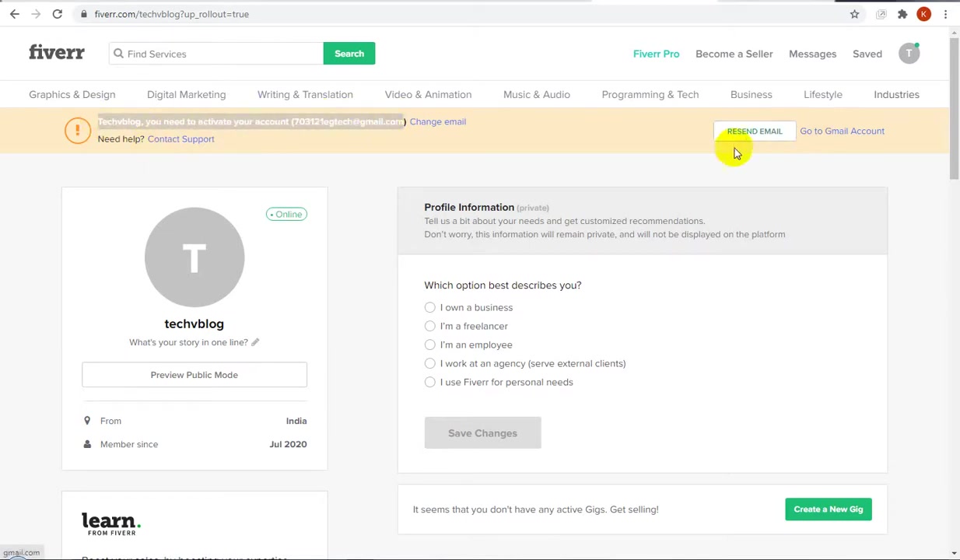Image resolution: width=960 pixels, height=560 pixels.
Task: Choose 'I use Fiverr for personal needs'
Action: (429, 382)
